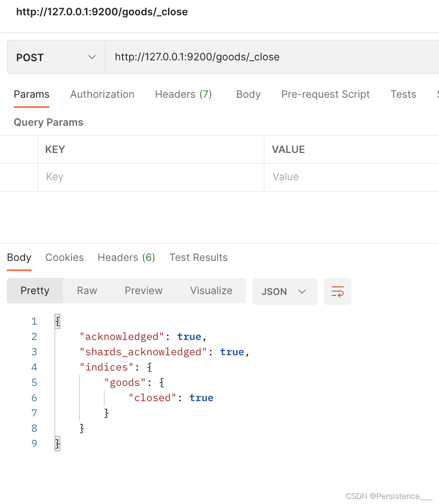
Task: Open the request Headers (7) tab
Action: click(x=183, y=94)
